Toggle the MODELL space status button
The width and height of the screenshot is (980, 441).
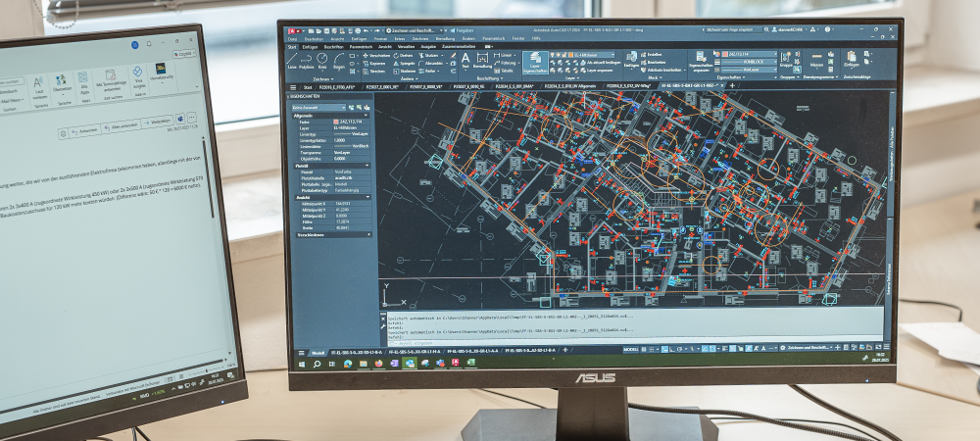[x=632, y=350]
